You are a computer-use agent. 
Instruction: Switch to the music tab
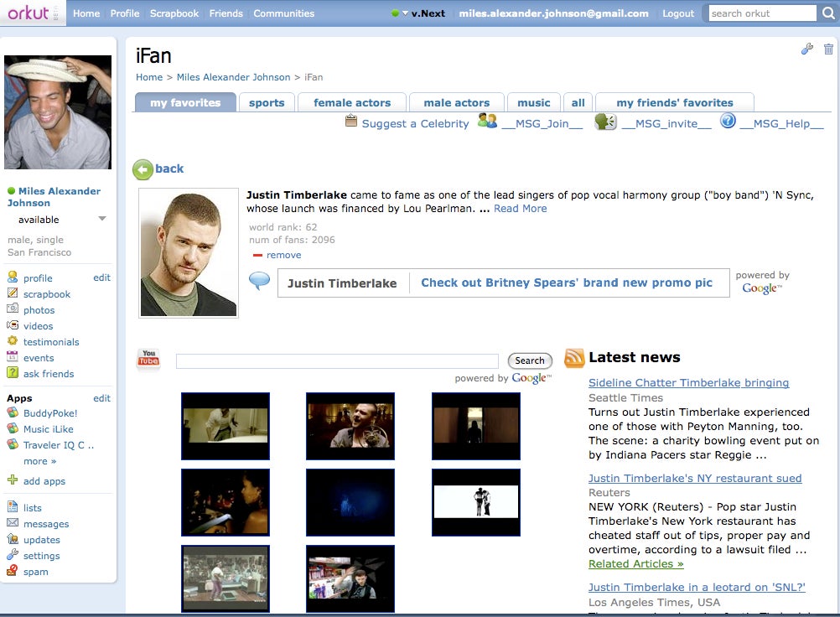(533, 102)
